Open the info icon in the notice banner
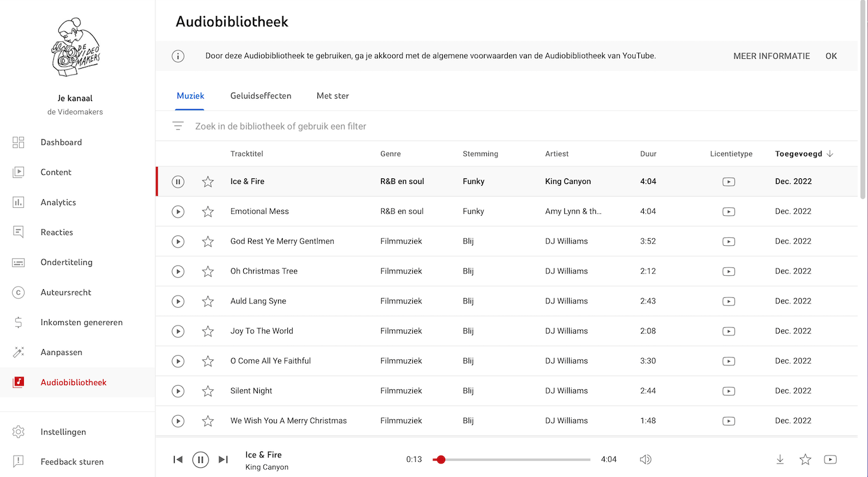868x477 pixels. [x=178, y=56]
